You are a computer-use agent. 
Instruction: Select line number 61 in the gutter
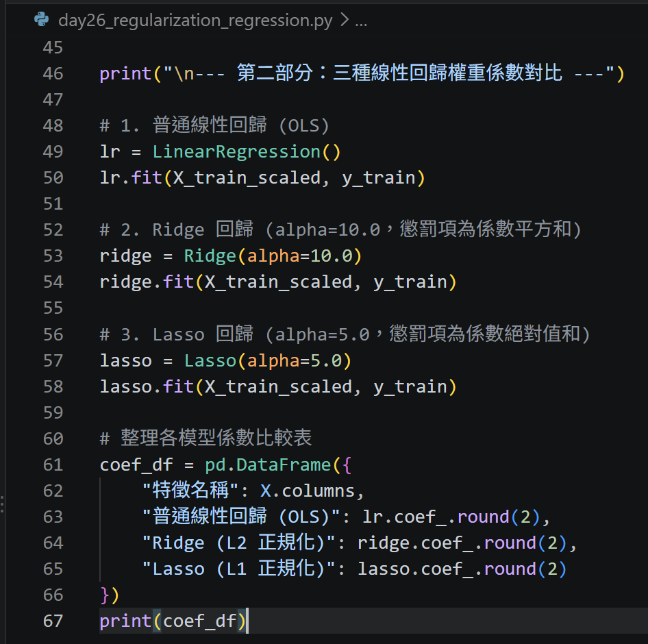53,465
